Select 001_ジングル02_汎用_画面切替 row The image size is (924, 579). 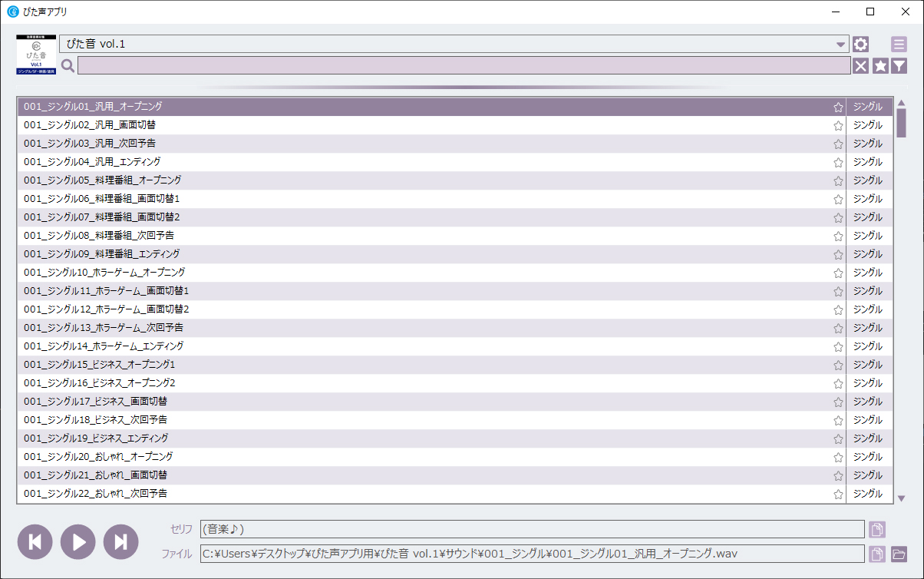pyautogui.click(x=455, y=125)
